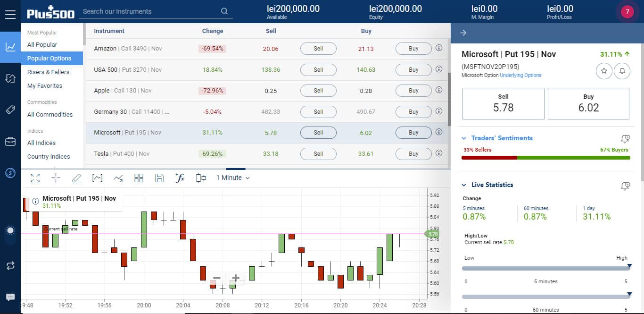This screenshot has height=314, width=644.
Task: Open the multi-chart grid layout icon
Action: point(139,178)
